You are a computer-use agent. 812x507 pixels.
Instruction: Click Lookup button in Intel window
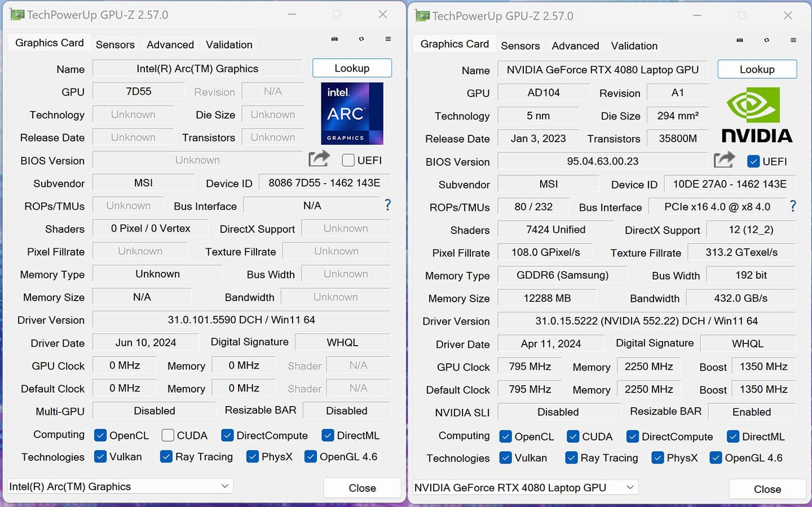pos(352,68)
